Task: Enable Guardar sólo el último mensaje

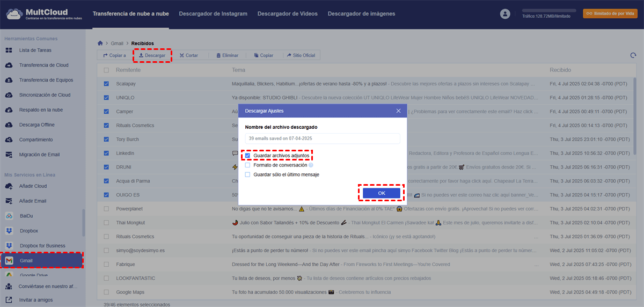Action: point(247,174)
